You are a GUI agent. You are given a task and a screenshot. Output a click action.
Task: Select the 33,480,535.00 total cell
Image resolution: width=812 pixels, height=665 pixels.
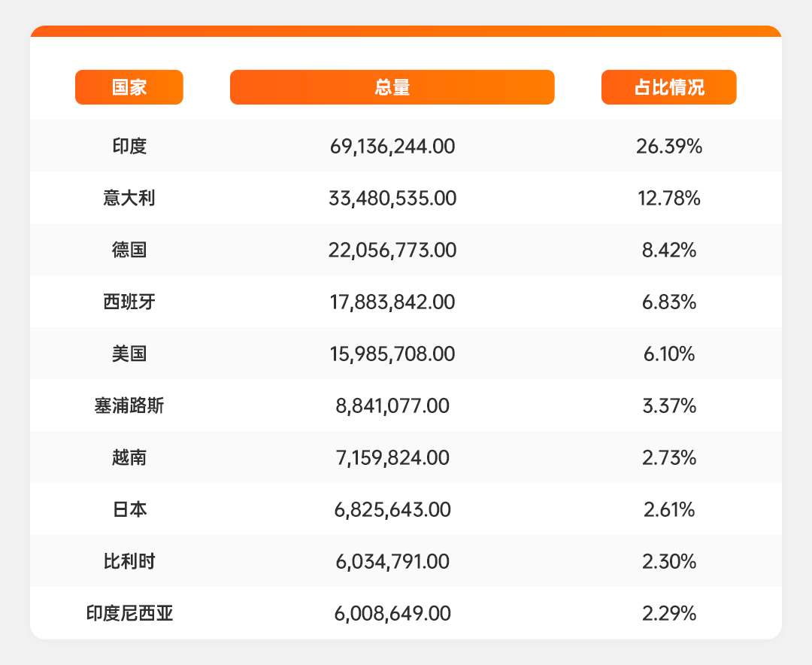tap(392, 198)
